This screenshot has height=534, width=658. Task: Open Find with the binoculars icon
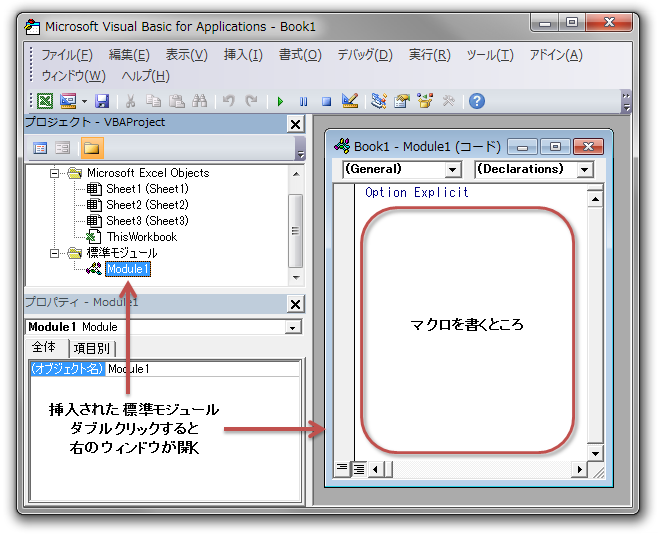coord(199,101)
